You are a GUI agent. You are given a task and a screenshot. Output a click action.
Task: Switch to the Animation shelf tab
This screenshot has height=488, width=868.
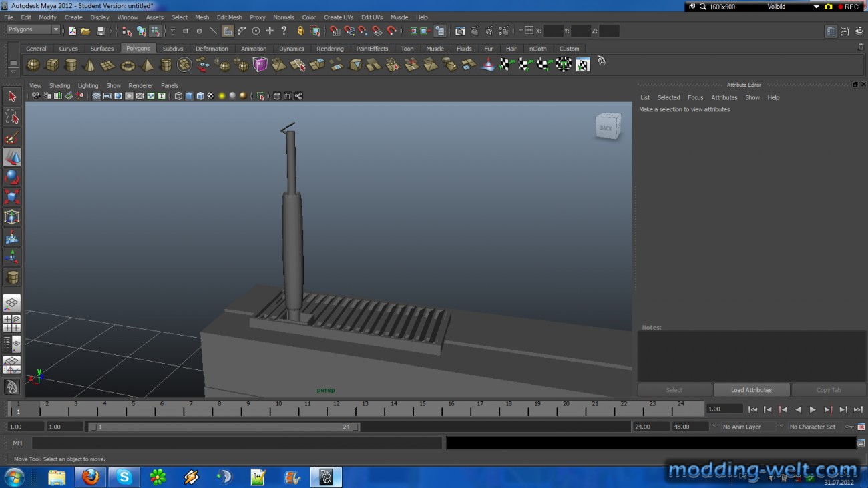(254, 49)
